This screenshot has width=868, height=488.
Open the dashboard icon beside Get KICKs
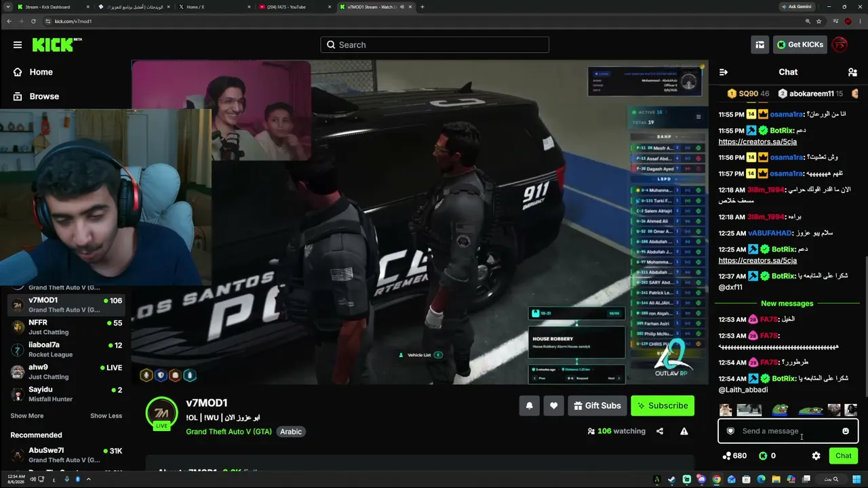click(x=759, y=45)
